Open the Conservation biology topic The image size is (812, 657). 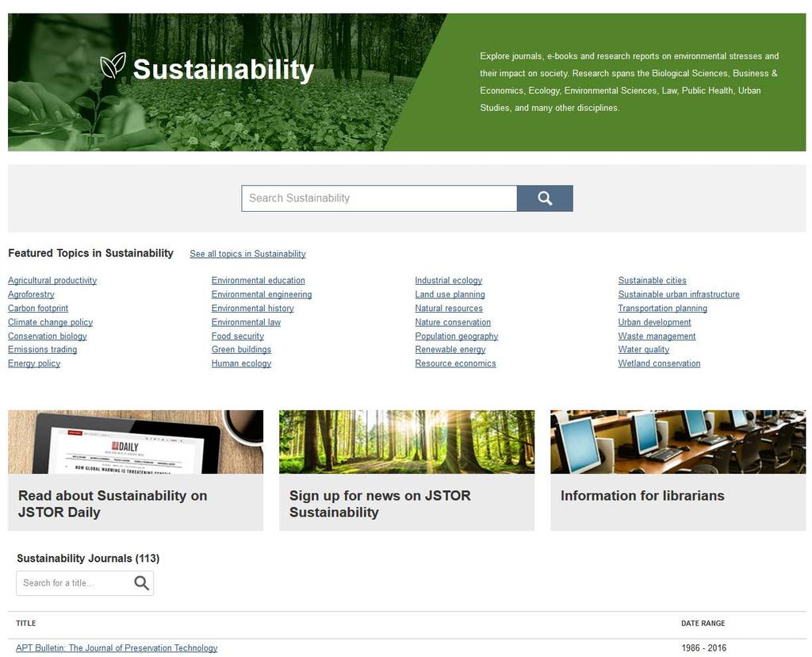tap(47, 336)
